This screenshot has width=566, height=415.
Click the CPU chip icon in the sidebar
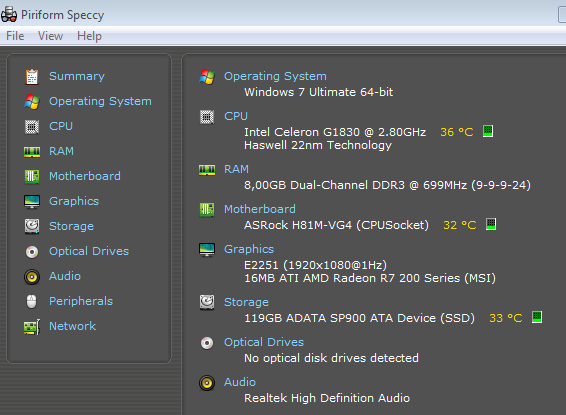tap(32, 127)
